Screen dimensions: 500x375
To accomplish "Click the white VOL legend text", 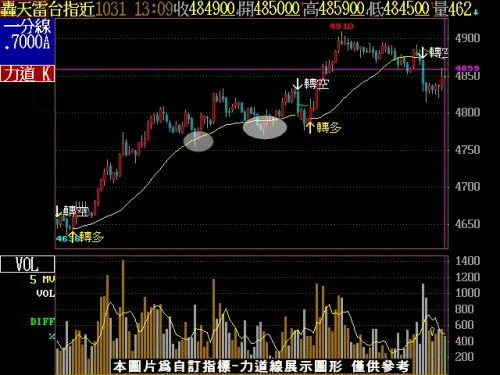I will [x=45, y=294].
